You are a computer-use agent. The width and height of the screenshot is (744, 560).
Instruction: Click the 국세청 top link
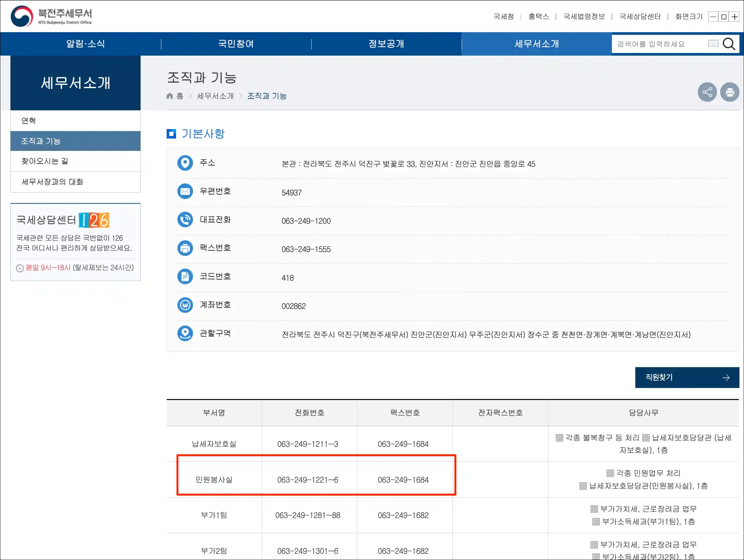pos(503,17)
